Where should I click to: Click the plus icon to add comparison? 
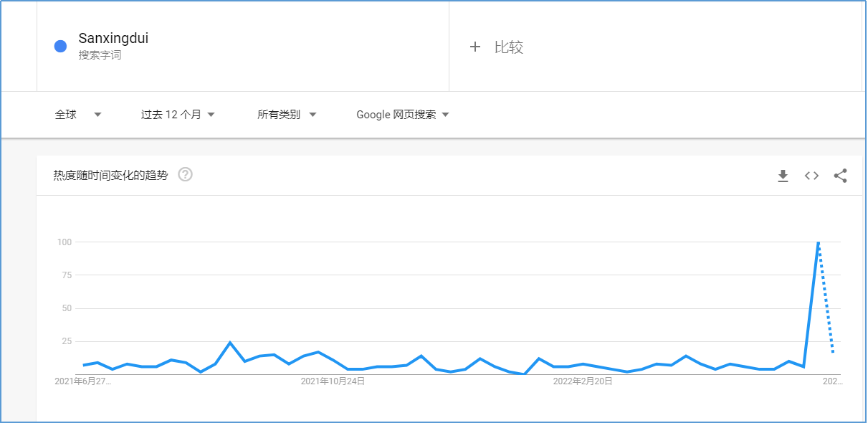[474, 47]
